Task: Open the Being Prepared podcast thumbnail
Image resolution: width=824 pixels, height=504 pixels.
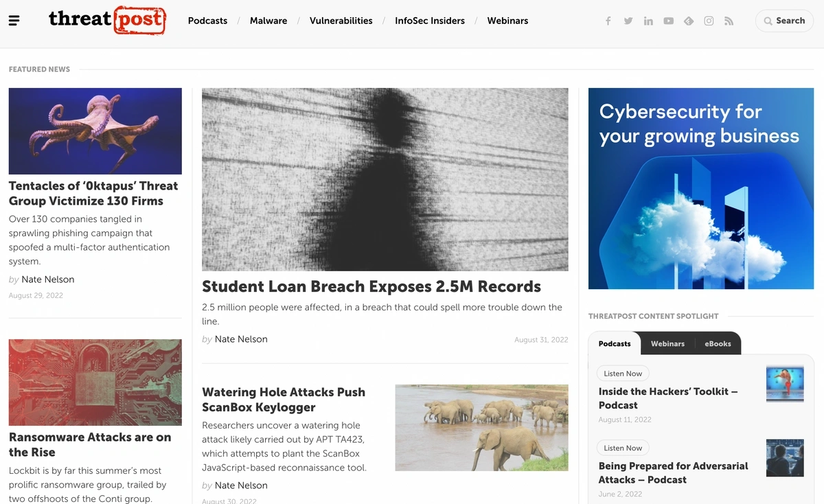Action: click(785, 458)
